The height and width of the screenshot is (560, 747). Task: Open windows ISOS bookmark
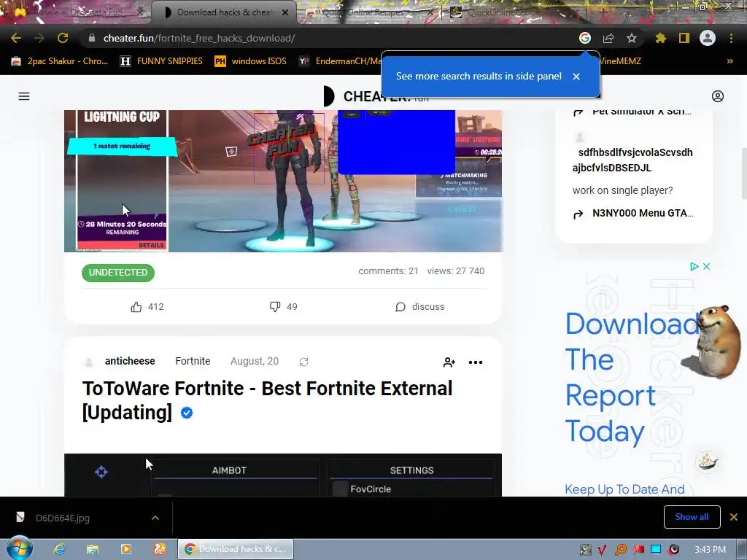(251, 61)
